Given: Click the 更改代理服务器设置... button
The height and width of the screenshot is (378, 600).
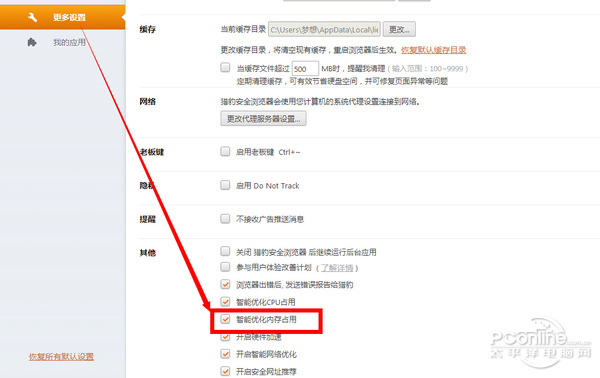Looking at the screenshot, I should [x=263, y=119].
